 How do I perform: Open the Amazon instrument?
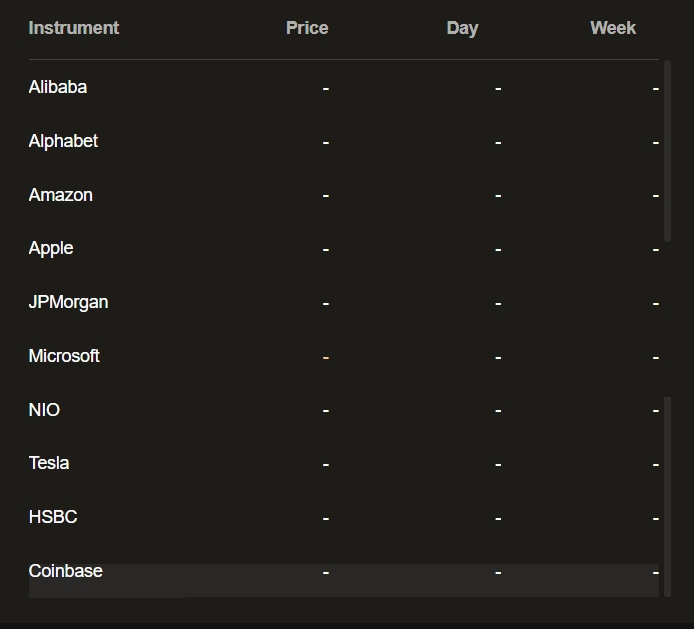coord(60,195)
